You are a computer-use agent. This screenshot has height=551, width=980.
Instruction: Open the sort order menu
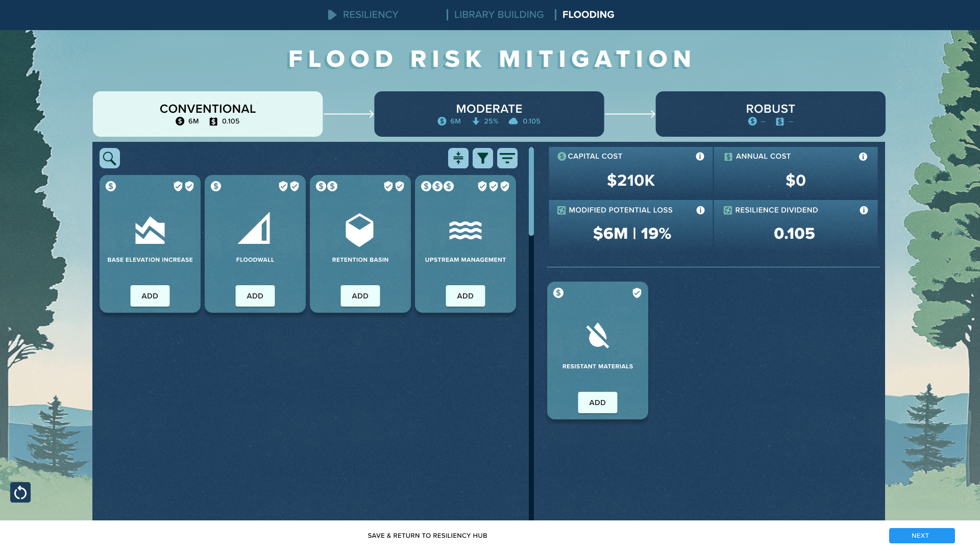tap(507, 158)
